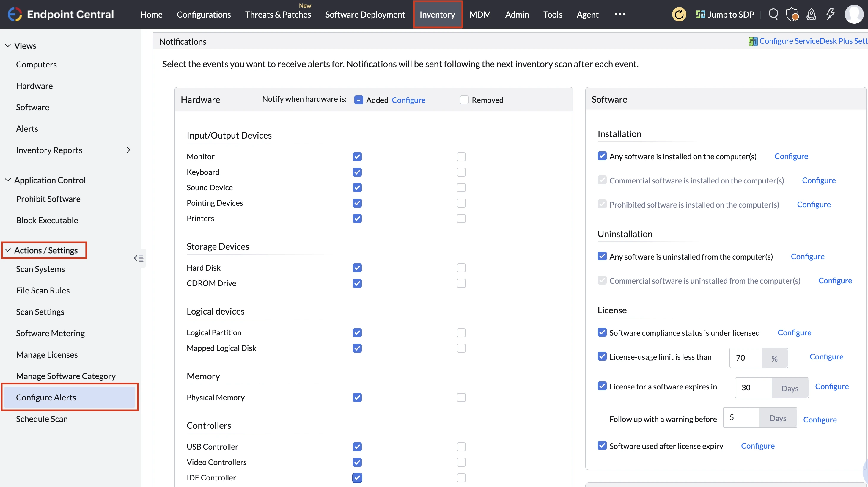Open Software Deployment tab
Viewport: 868px width, 487px height.
click(x=365, y=15)
